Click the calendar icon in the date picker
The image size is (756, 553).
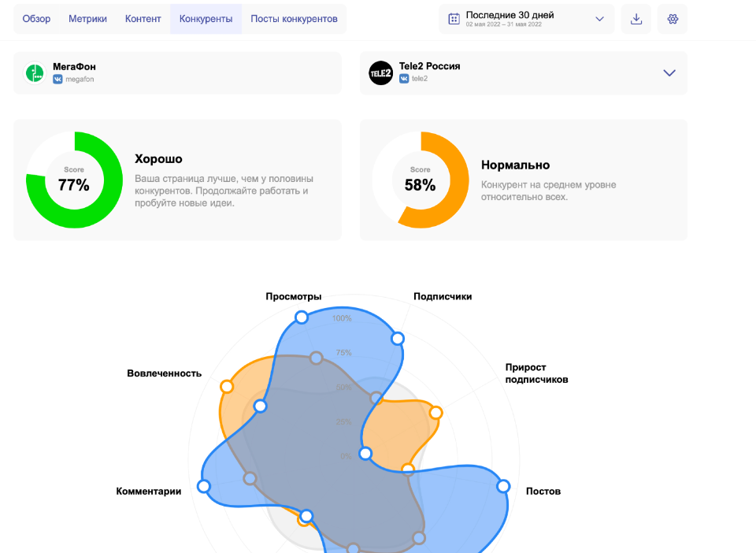tap(454, 19)
